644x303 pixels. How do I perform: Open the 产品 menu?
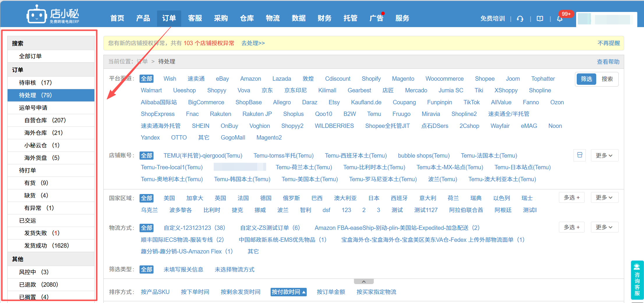[143, 18]
